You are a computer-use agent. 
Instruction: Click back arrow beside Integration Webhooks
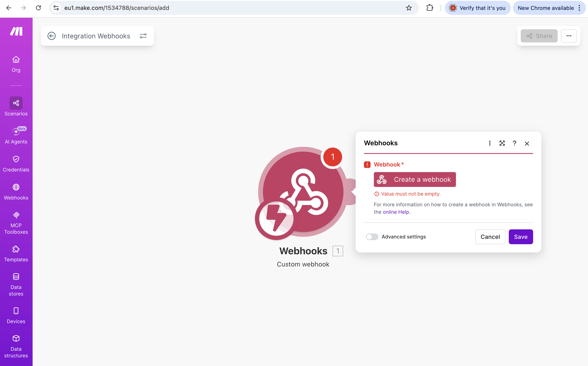(x=51, y=36)
